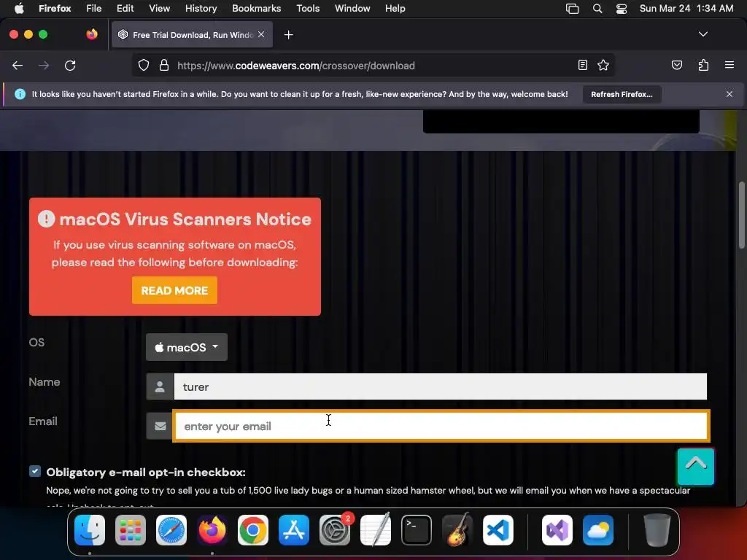Click the page's vertical scrollbar
The image size is (747, 560).
pyautogui.click(x=741, y=214)
